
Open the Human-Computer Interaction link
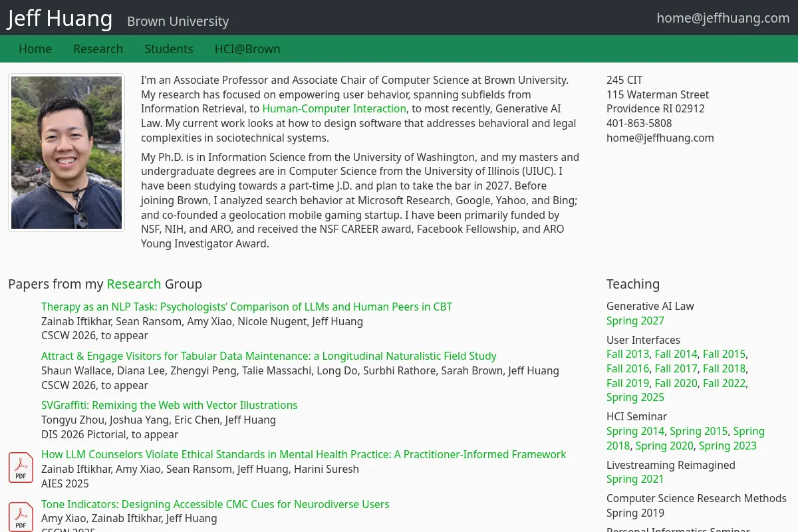click(334, 109)
